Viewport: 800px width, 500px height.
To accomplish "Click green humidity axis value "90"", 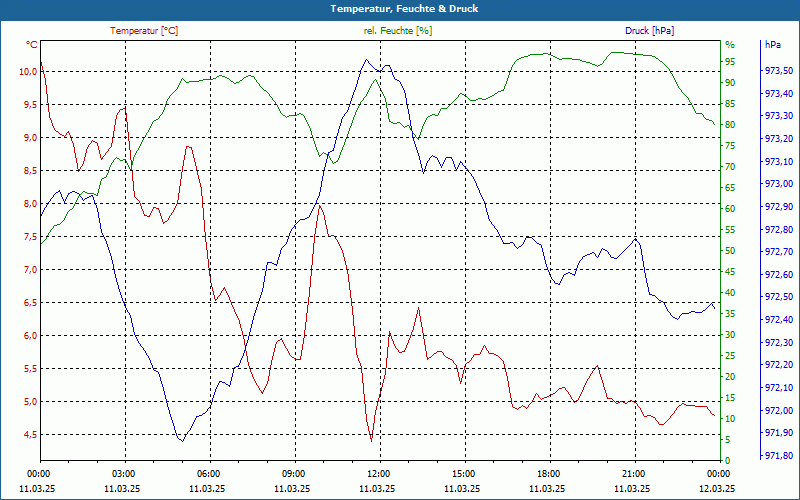I will (x=730, y=83).
